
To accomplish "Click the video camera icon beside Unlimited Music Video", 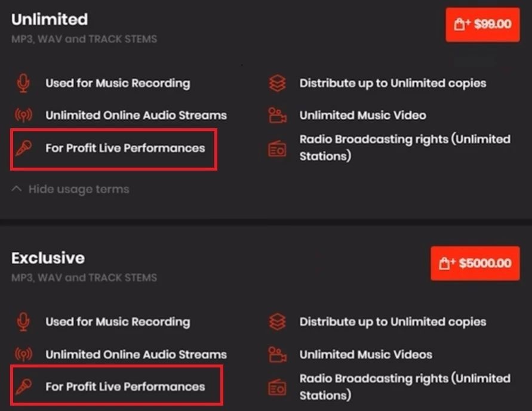I will point(277,115).
